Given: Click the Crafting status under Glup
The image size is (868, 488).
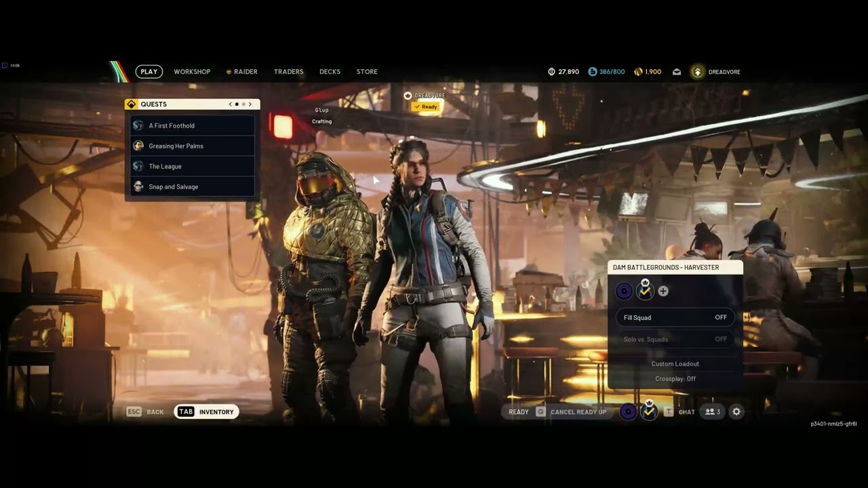Looking at the screenshot, I should click(322, 121).
